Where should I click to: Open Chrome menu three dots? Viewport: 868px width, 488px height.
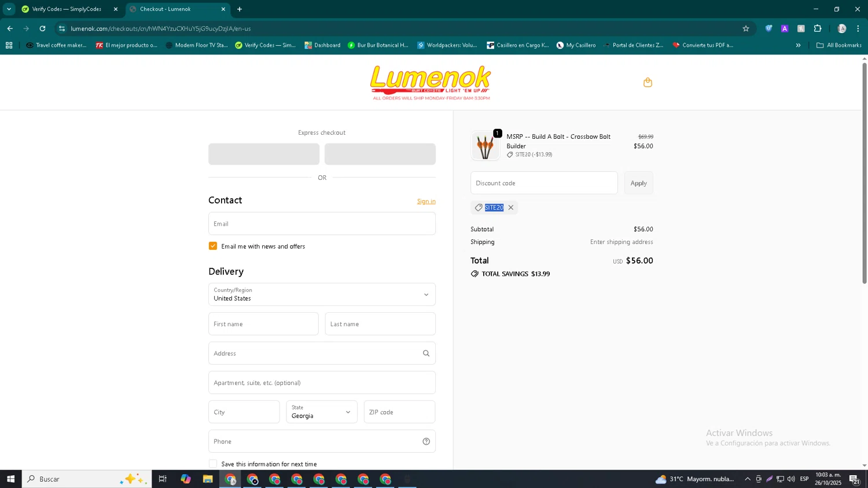[x=858, y=28]
